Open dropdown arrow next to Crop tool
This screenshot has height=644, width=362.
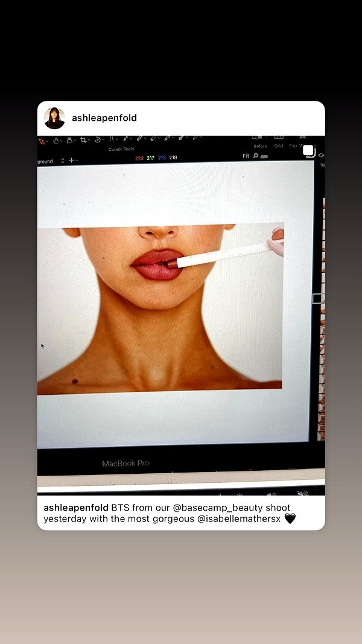point(89,140)
